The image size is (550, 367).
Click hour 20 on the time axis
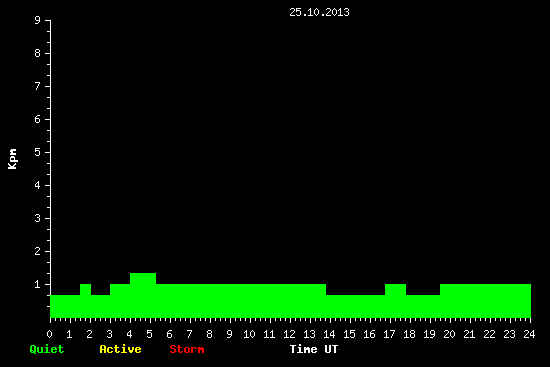(449, 334)
